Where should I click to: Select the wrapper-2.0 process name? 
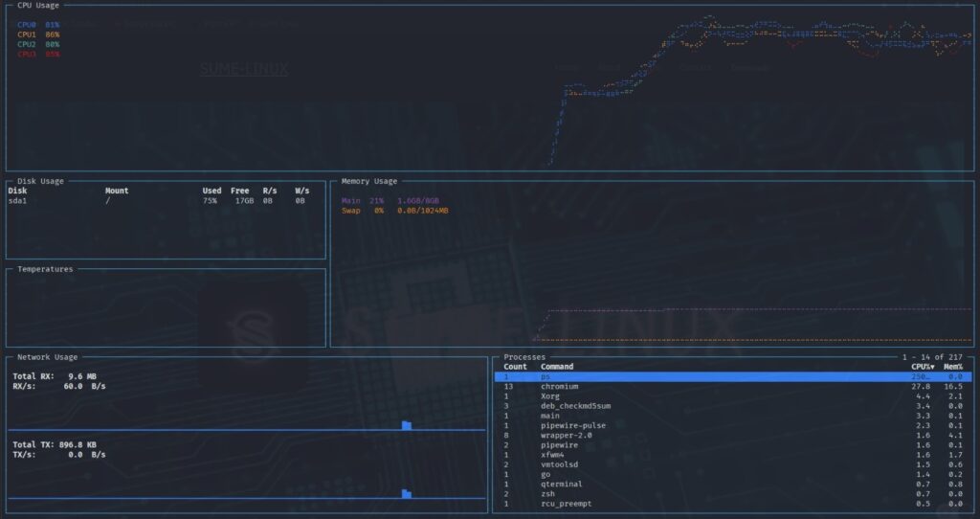point(567,436)
